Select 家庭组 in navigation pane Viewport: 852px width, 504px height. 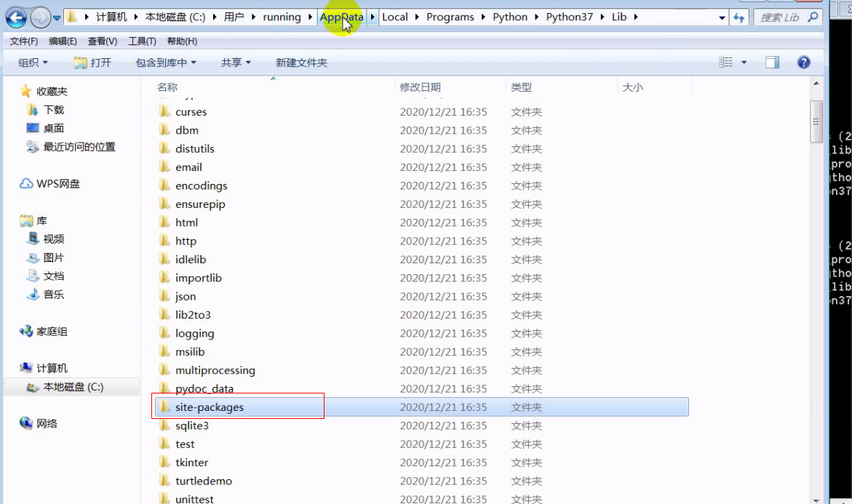[52, 332]
